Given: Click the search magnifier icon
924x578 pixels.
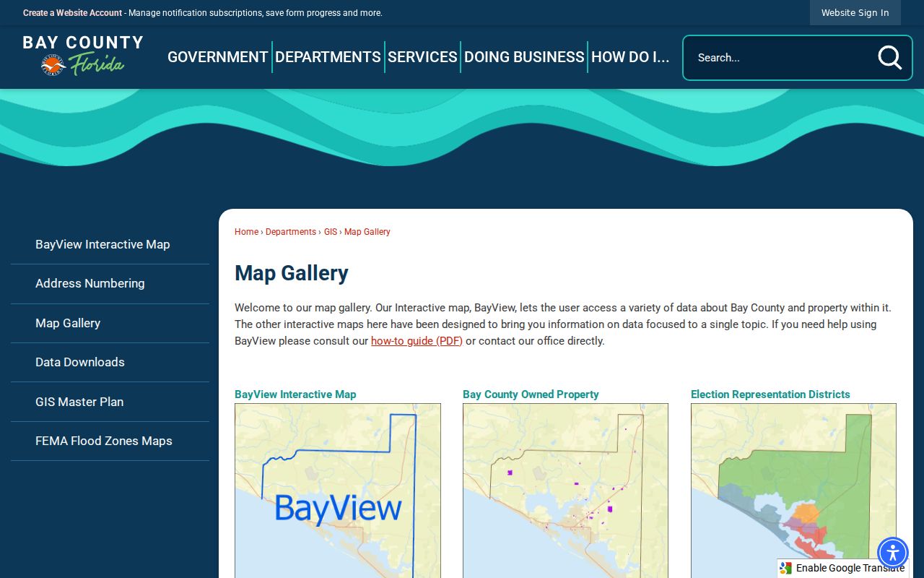Looking at the screenshot, I should (x=889, y=58).
